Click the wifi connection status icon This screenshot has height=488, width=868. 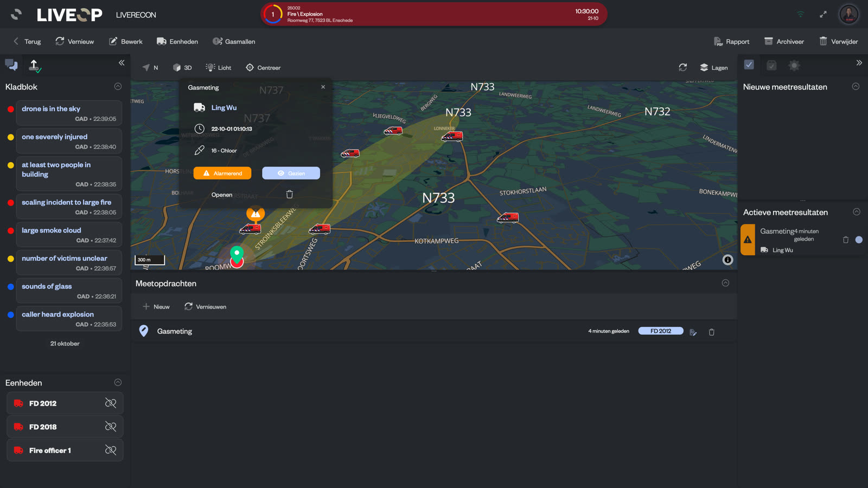pyautogui.click(x=800, y=15)
